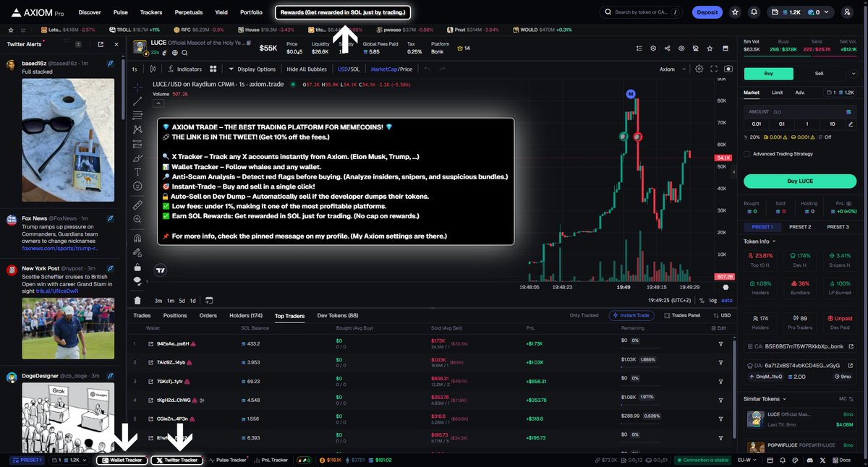Open the Portfolio menu item
The width and height of the screenshot is (868, 467).
click(x=251, y=12)
